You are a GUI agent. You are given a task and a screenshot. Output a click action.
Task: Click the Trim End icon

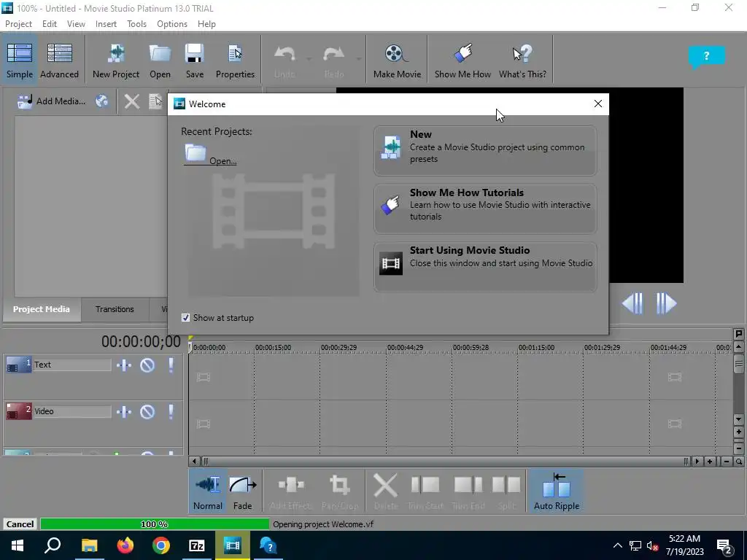coord(468,491)
